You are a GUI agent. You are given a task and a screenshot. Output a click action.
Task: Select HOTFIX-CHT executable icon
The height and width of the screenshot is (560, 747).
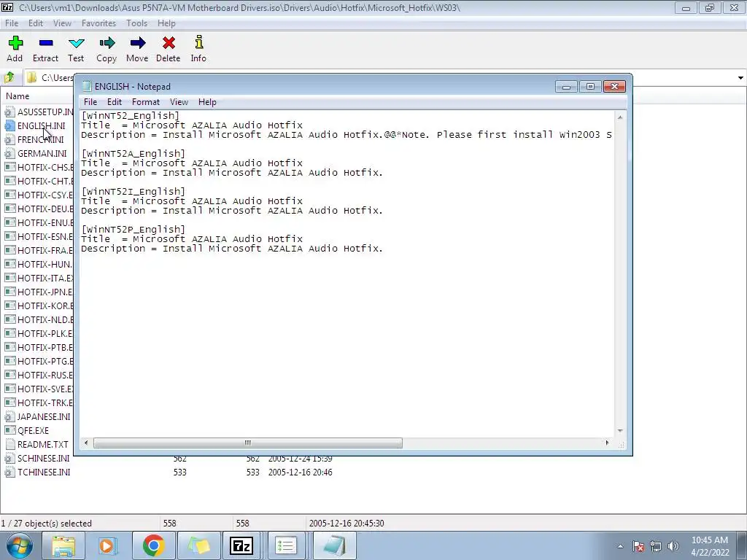(x=9, y=181)
